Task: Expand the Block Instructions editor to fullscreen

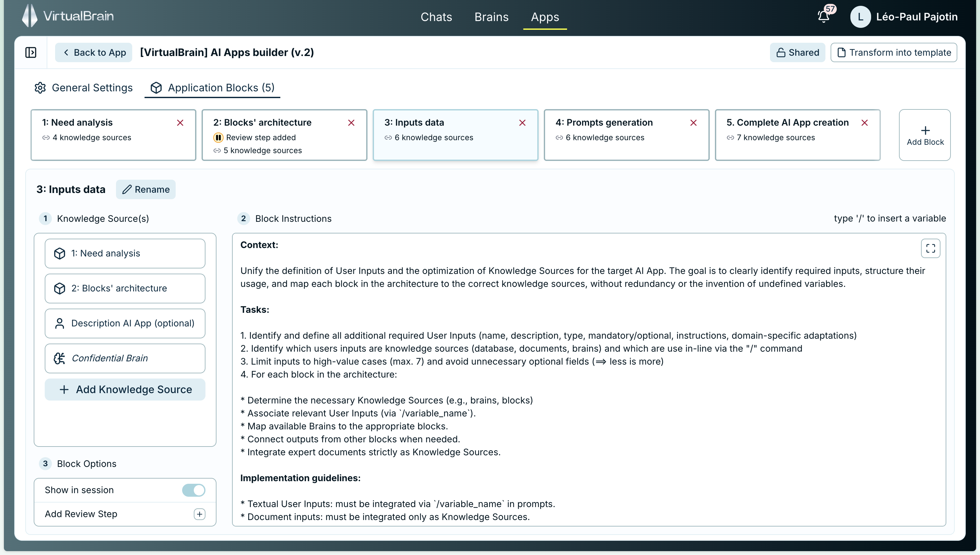Action: point(930,249)
